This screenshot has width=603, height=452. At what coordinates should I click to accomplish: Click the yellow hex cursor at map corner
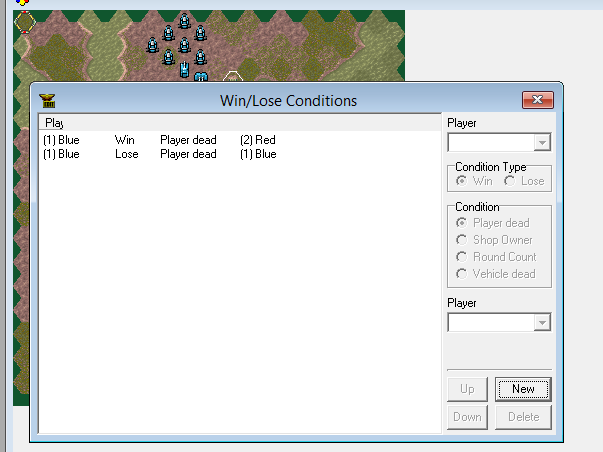[25, 22]
